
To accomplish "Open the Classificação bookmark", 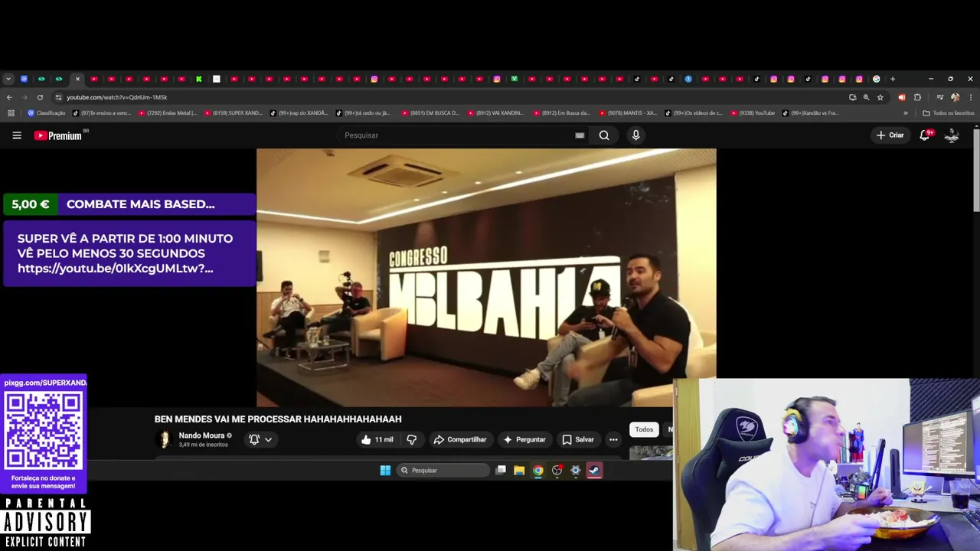I will [x=46, y=113].
